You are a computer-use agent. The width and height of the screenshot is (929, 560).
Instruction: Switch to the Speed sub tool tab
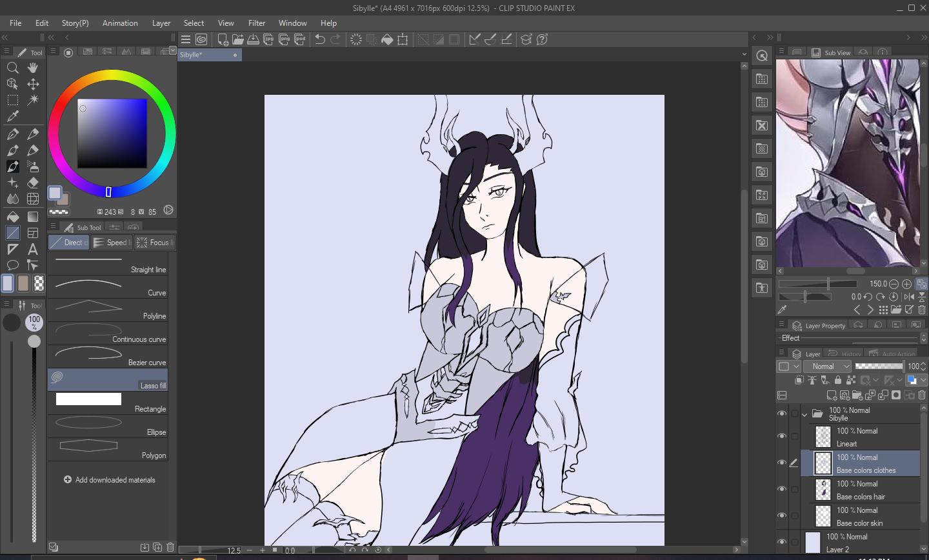(111, 243)
